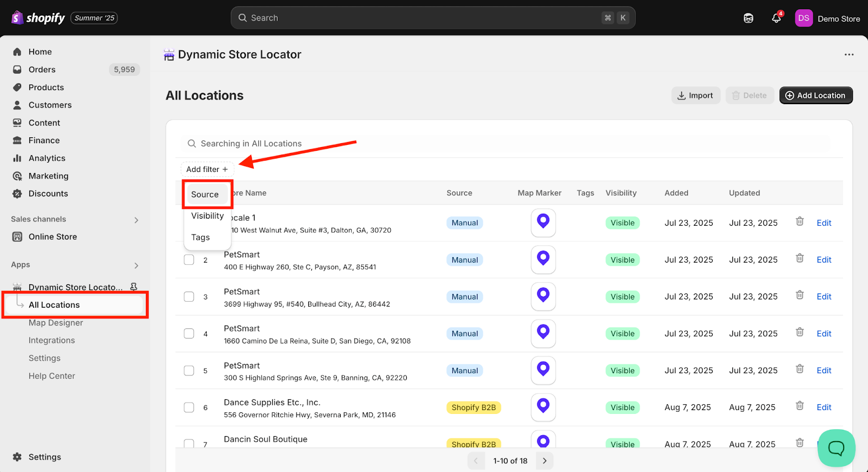
Task: Click the map marker for 400 E Highway 260 row
Action: click(x=543, y=259)
